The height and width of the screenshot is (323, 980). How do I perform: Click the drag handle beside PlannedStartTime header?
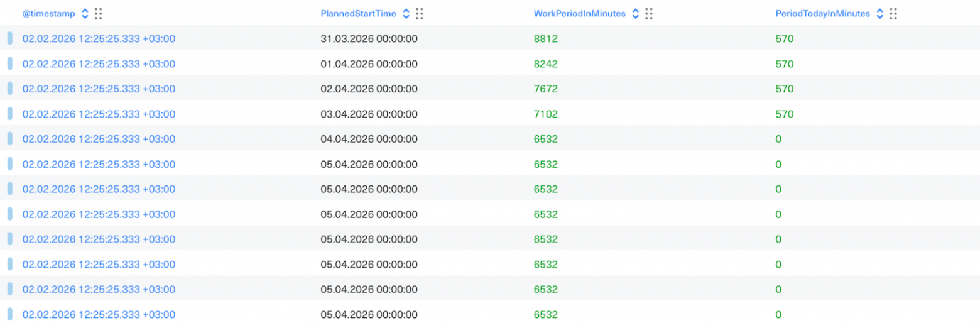[x=420, y=14]
